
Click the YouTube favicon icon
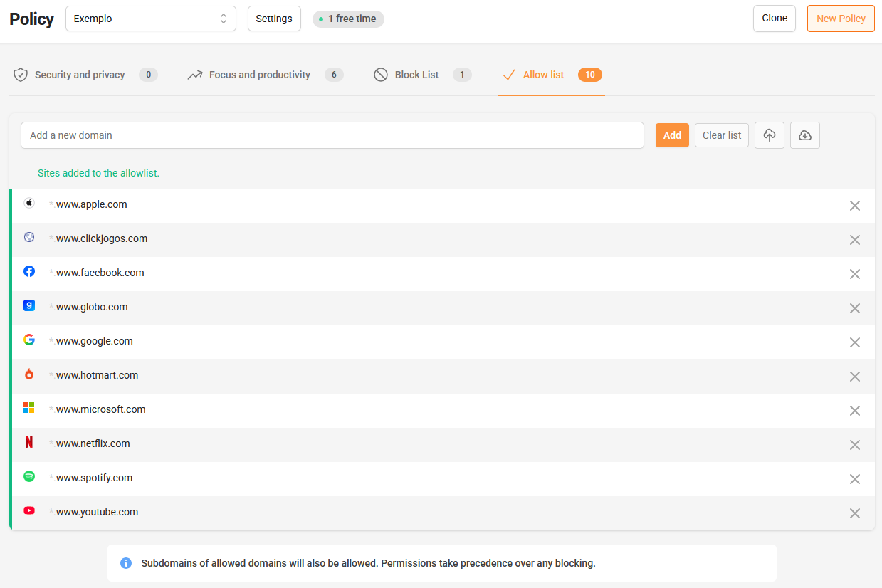pyautogui.click(x=29, y=511)
